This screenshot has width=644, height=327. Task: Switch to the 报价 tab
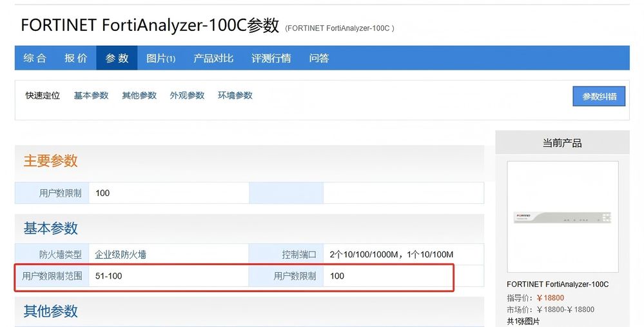pos(76,58)
